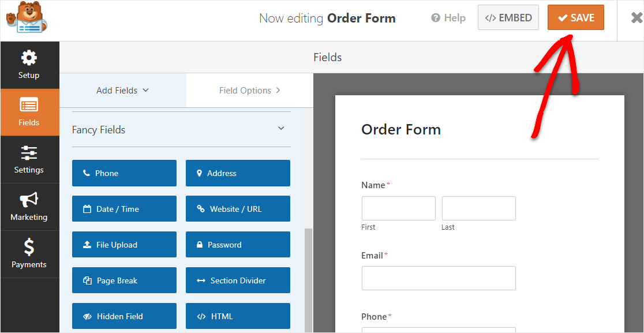Add a Hidden Field with eye icon
This screenshot has width=644, height=333.
(x=124, y=316)
